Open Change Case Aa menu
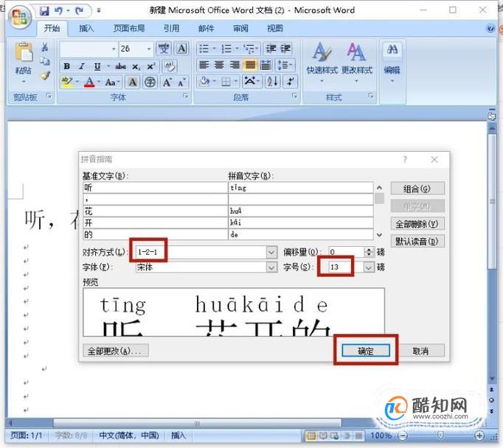Screen dimensions: 503x448 coord(111,82)
